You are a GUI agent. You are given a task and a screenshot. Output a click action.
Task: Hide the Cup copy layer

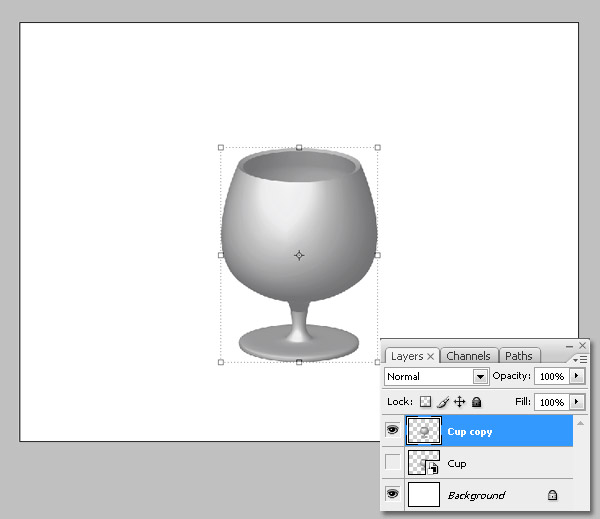click(x=393, y=430)
